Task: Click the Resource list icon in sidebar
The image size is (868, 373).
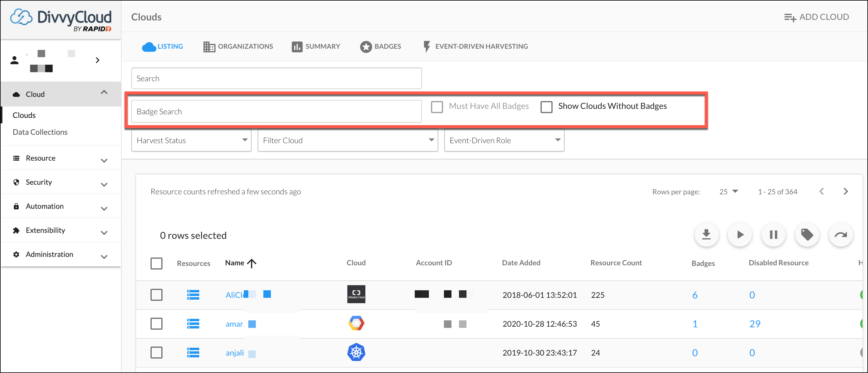Action: (16, 158)
